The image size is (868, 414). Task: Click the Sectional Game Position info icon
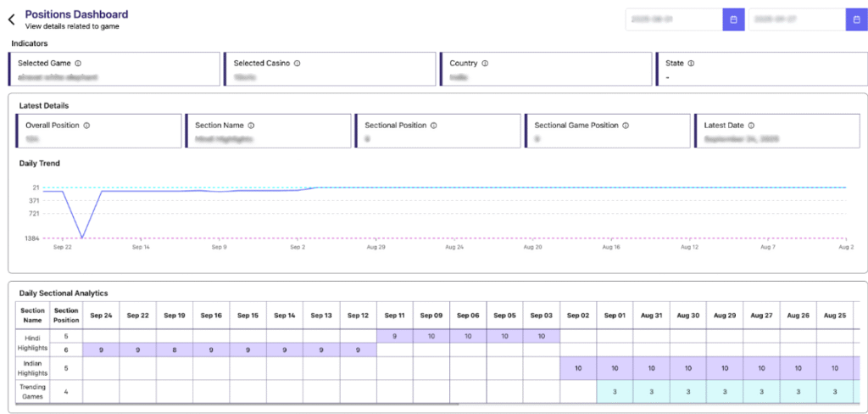(x=626, y=126)
